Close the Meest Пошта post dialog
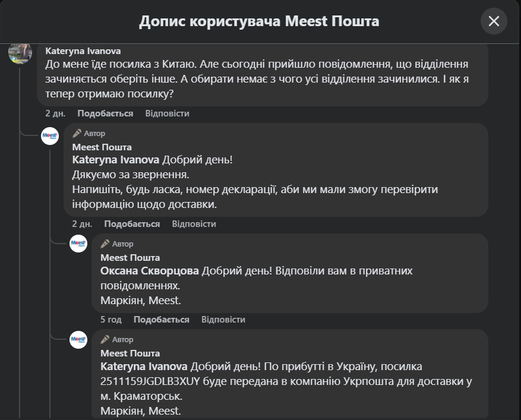 [x=494, y=21]
